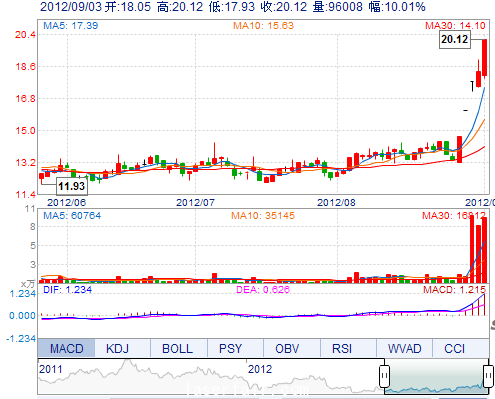The image size is (495, 399).
Task: Select the RSI indicator tab
Action: tap(342, 348)
